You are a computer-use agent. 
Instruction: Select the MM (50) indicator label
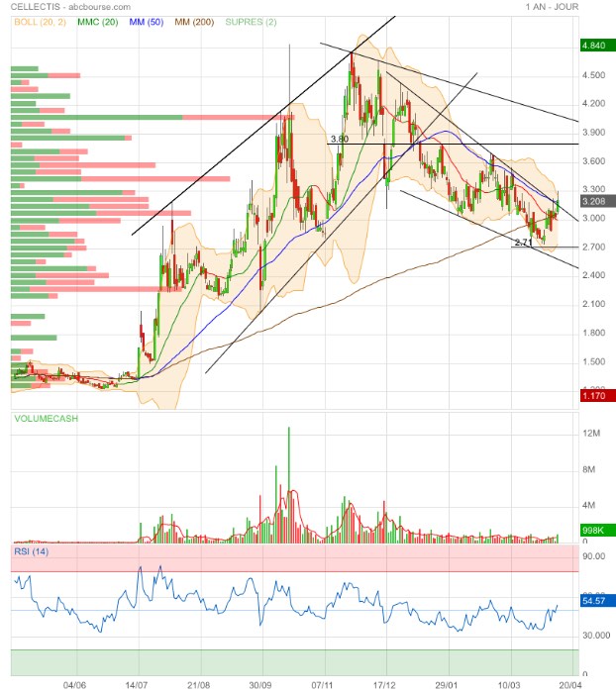[x=147, y=22]
